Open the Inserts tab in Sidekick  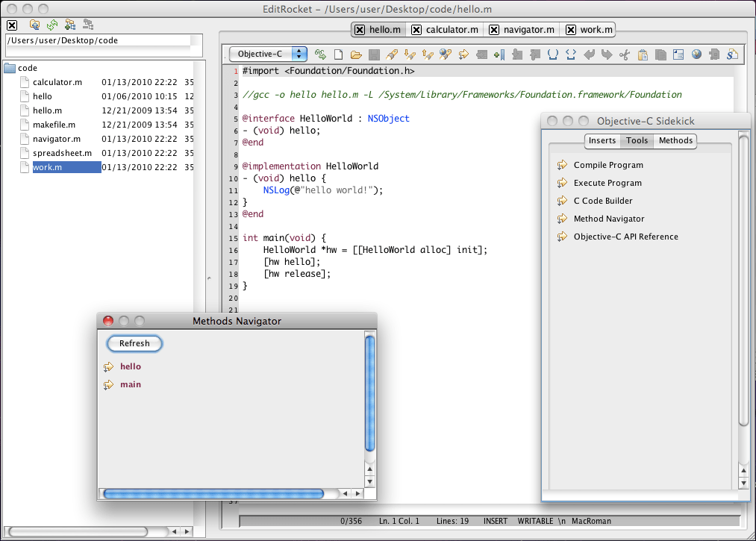click(x=602, y=141)
